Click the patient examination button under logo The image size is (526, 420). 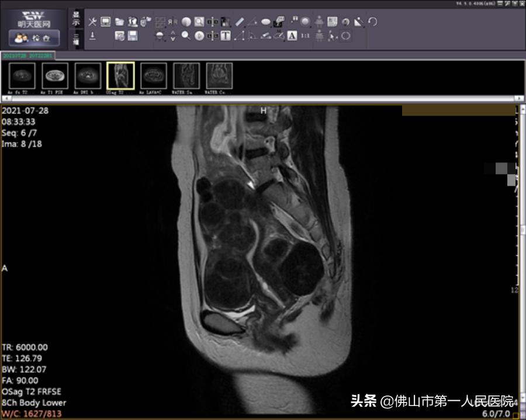(x=34, y=38)
